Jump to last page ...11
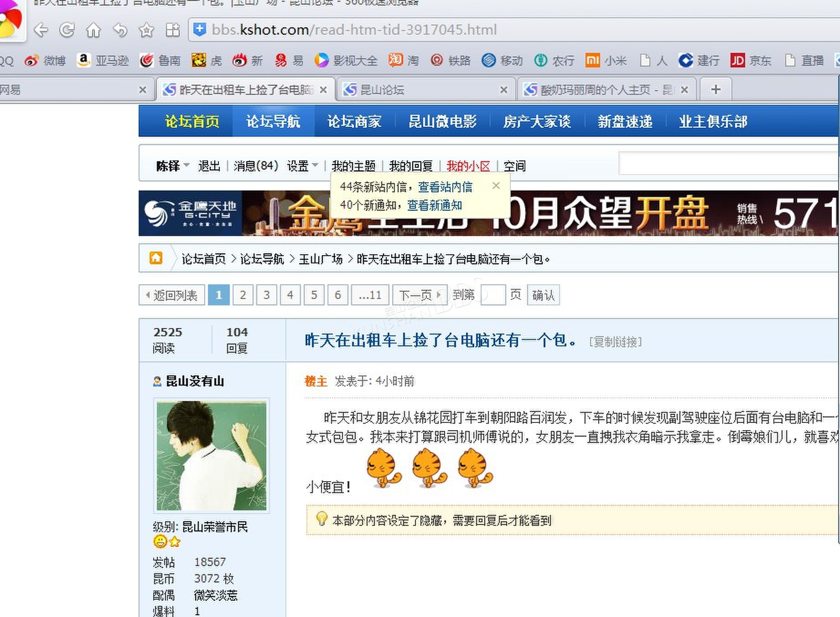The width and height of the screenshot is (840, 617). (x=370, y=295)
